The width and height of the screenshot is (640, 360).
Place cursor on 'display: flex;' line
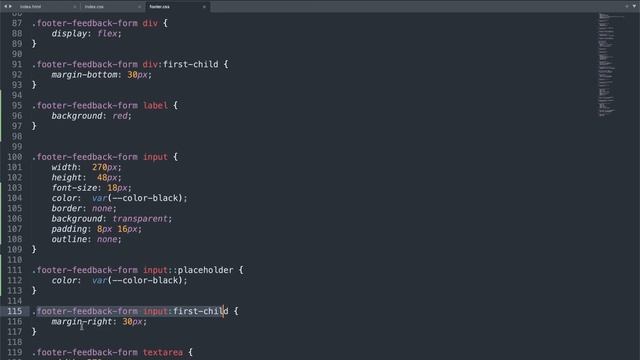(x=87, y=33)
